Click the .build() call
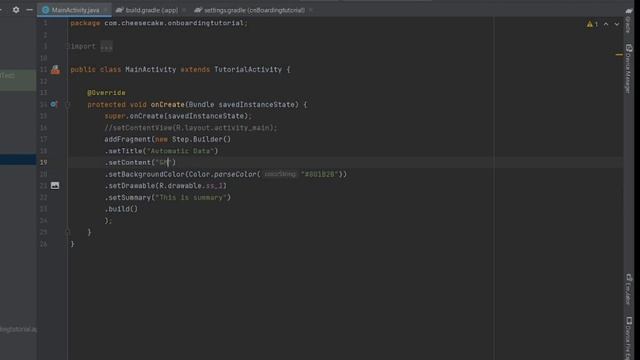640x360 pixels. pyautogui.click(x=121, y=209)
